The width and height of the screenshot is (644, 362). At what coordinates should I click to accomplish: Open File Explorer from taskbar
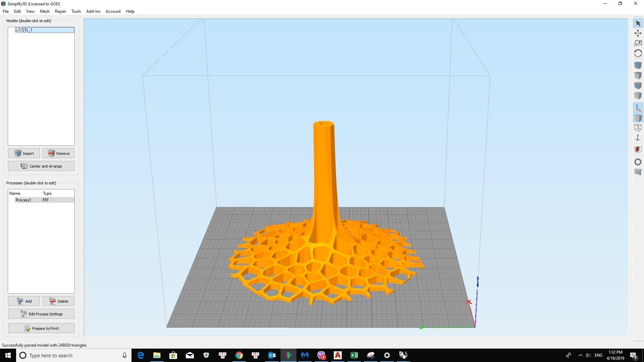click(157, 355)
